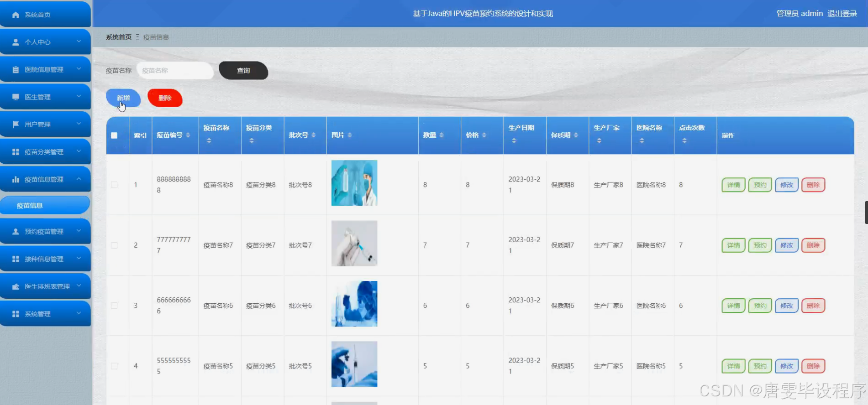Select the 疫苗信息 submenu item
Viewport: 868px width, 405px height.
(45, 205)
